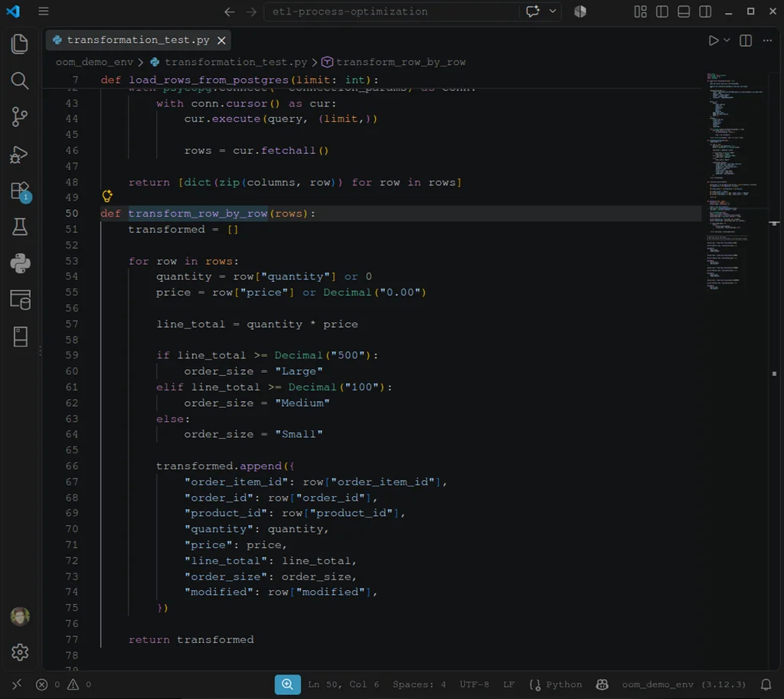Click the hexagon extension icon in title bar
784x699 pixels.
tap(580, 11)
